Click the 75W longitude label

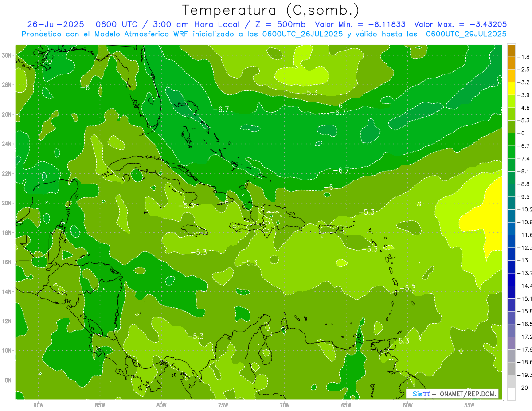tap(223, 405)
